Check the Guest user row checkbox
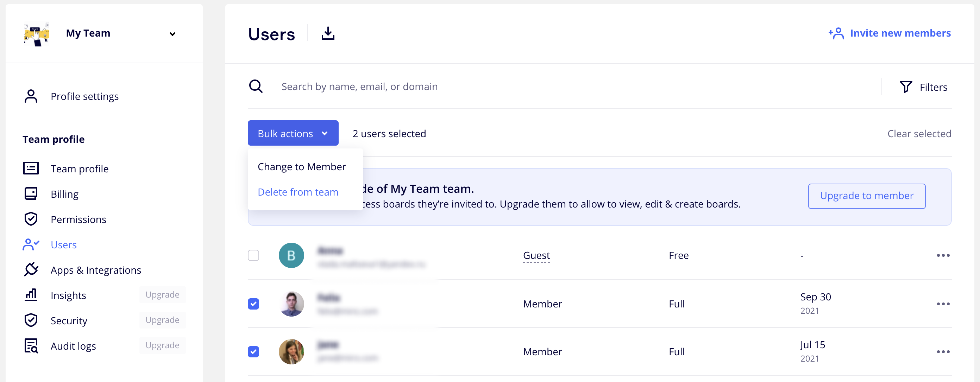This screenshot has width=980, height=382. [x=253, y=255]
